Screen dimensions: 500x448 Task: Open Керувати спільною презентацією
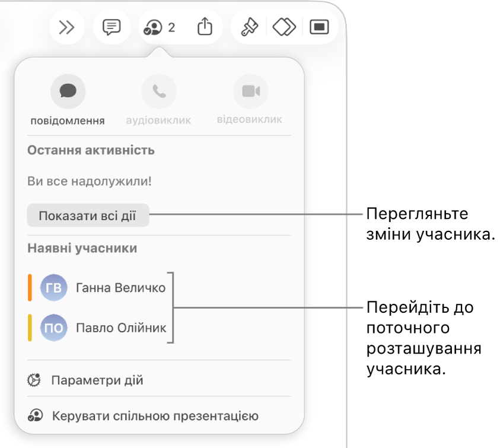click(x=159, y=416)
